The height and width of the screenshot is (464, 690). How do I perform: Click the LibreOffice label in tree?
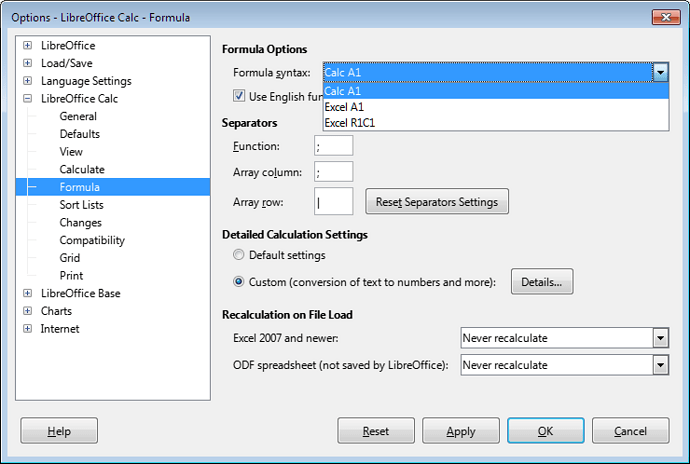coord(68,45)
